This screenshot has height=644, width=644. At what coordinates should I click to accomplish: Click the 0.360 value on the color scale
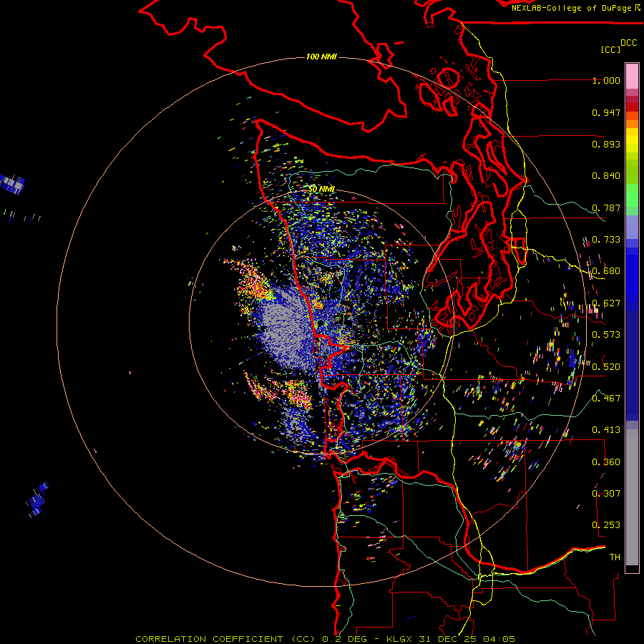tap(606, 462)
